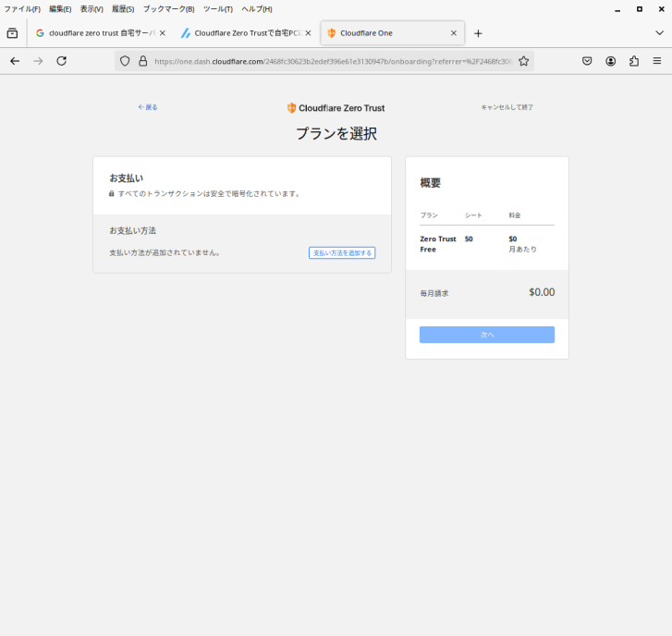The height and width of the screenshot is (636, 672).
Task: Click the プランを選択 heading
Action: [336, 134]
